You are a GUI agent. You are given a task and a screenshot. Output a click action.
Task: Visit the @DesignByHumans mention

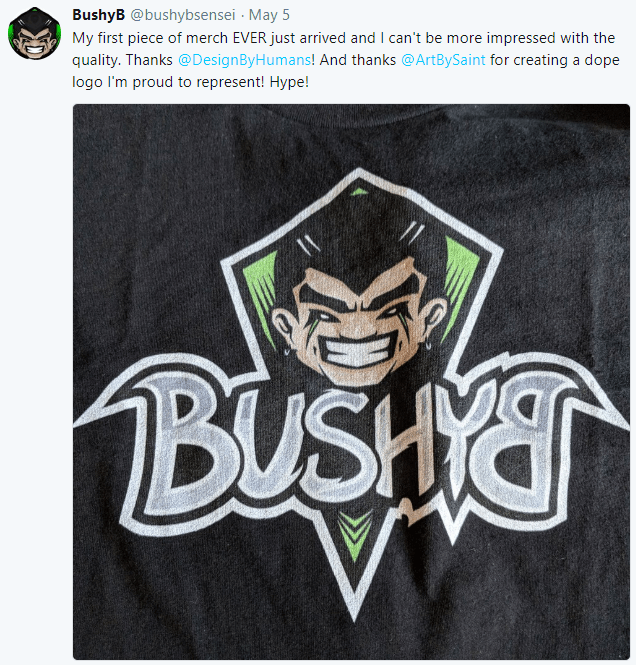pyautogui.click(x=245, y=60)
